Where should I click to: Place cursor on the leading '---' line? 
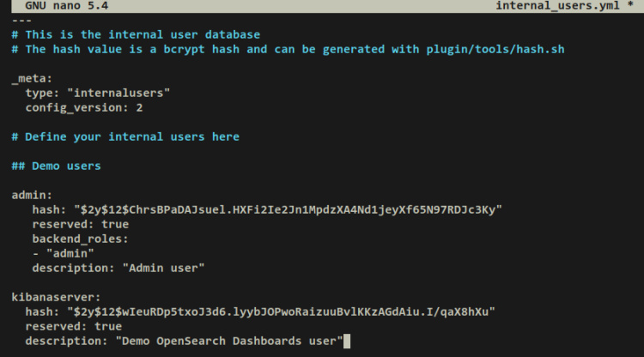point(21,20)
